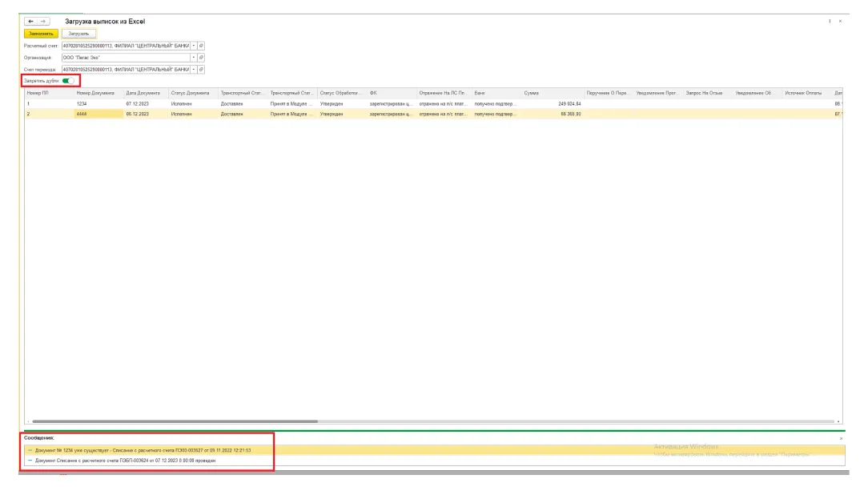Click the Банк column header

[496, 93]
